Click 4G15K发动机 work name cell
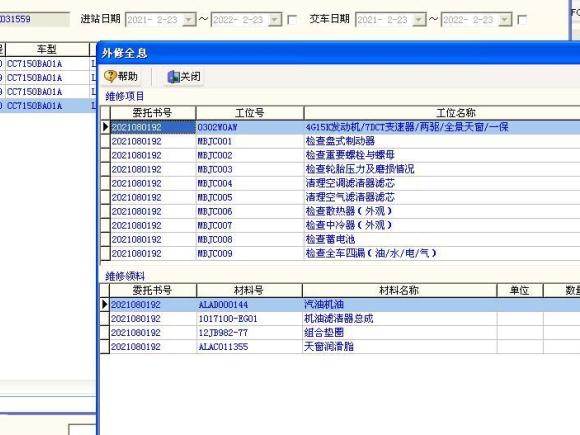This screenshot has width=580, height=435. pos(442,127)
